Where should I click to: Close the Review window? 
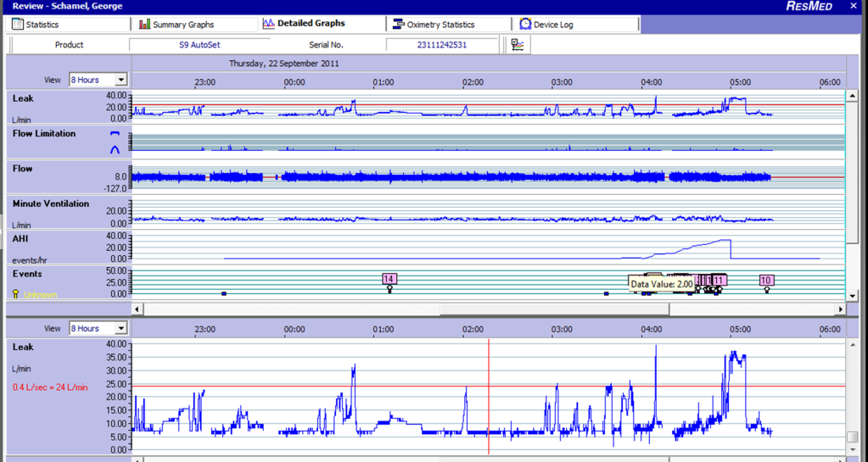click(853, 6)
